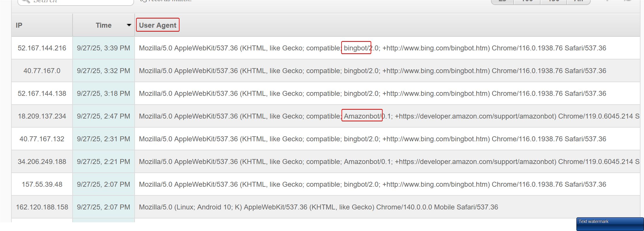Screen dimensions: 644x231
Task: Click the red-boxed bingbot text
Action: click(x=356, y=48)
